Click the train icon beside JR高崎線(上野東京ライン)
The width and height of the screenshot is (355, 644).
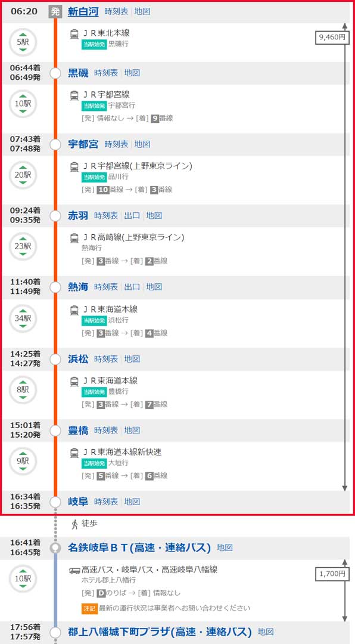(74, 238)
